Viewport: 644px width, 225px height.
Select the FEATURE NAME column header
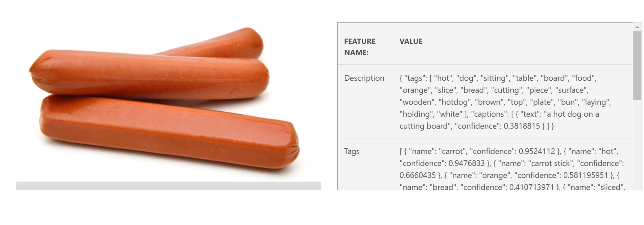click(359, 47)
